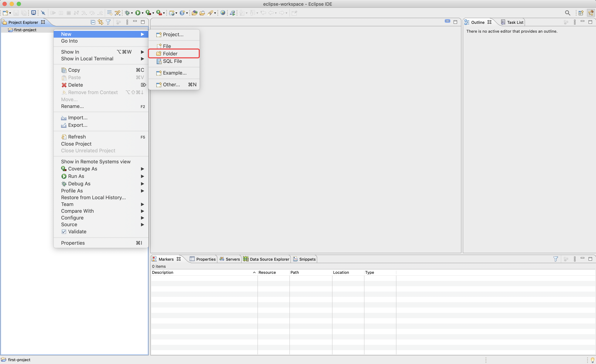Image resolution: width=596 pixels, height=364 pixels.
Task: Click the Markers view filter funnel icon
Action: [556, 259]
